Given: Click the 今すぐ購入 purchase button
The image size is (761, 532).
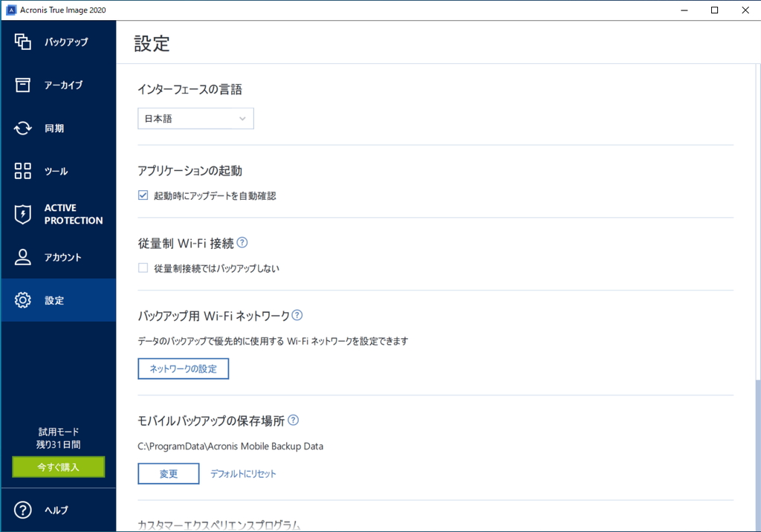Looking at the screenshot, I should coord(58,467).
